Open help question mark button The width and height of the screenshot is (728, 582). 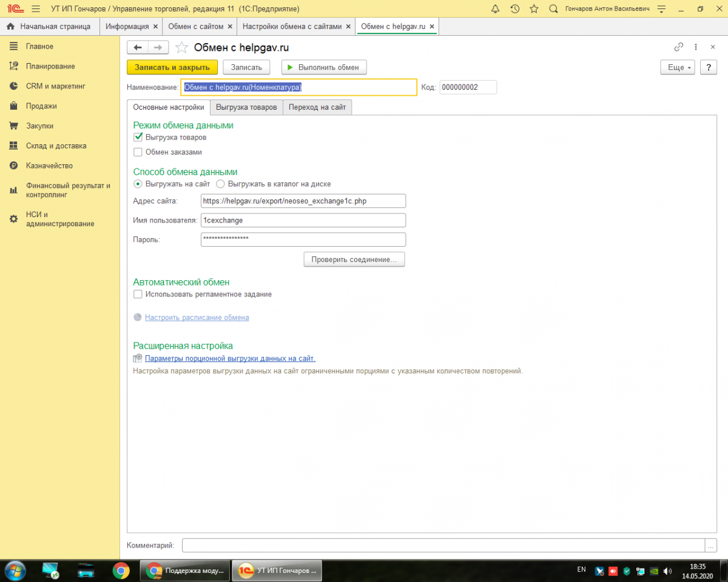709,67
